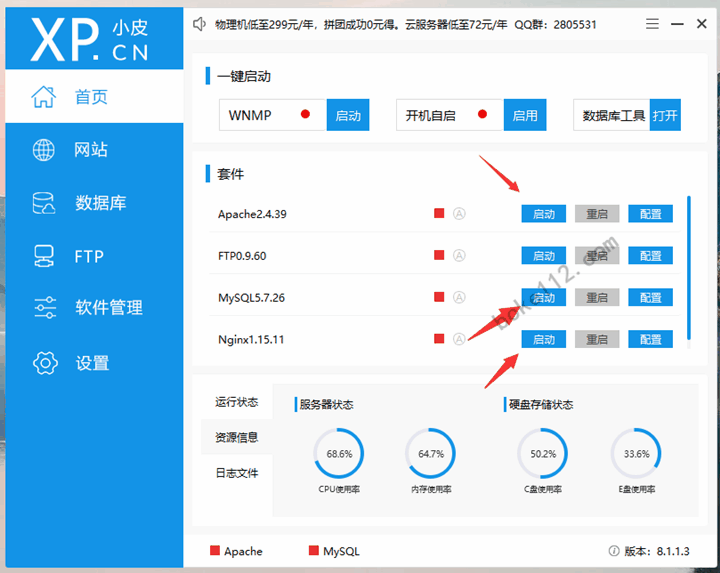The width and height of the screenshot is (720, 573).
Task: Open FTP0.9.60 配置 settings
Action: [651, 255]
